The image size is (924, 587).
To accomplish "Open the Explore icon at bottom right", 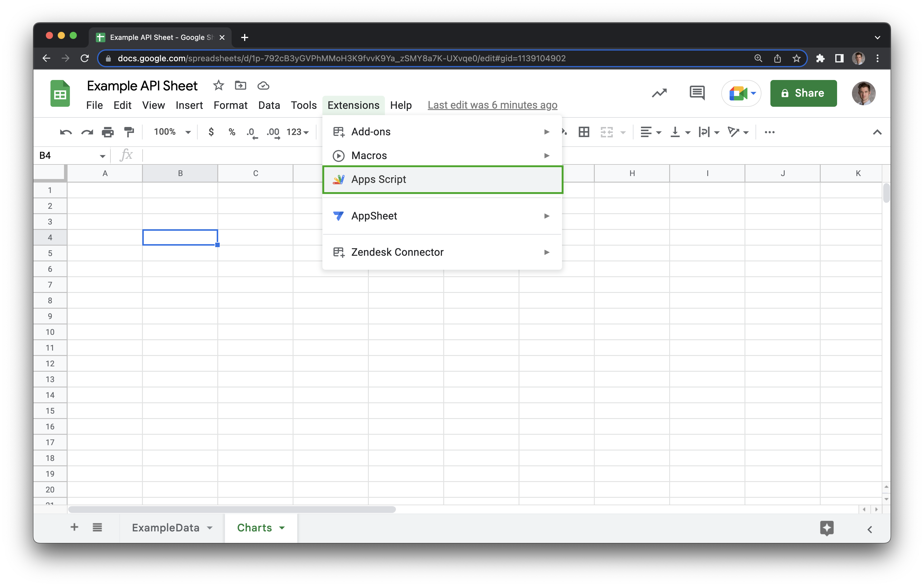I will pos(827,528).
